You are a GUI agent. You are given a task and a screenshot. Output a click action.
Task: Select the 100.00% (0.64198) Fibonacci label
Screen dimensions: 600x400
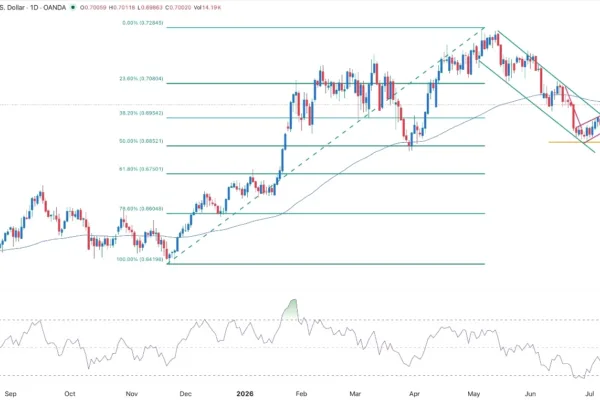click(140, 260)
